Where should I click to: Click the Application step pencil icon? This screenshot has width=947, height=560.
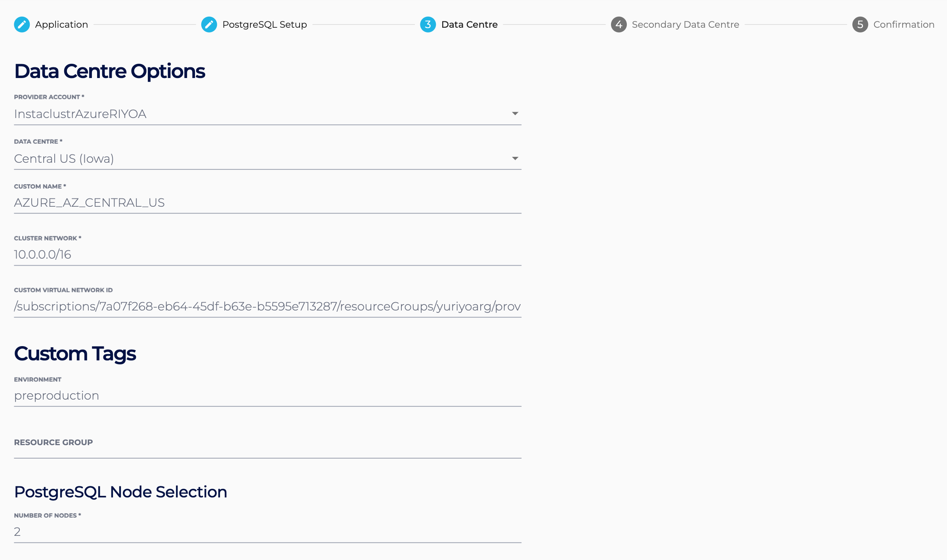coord(22,25)
